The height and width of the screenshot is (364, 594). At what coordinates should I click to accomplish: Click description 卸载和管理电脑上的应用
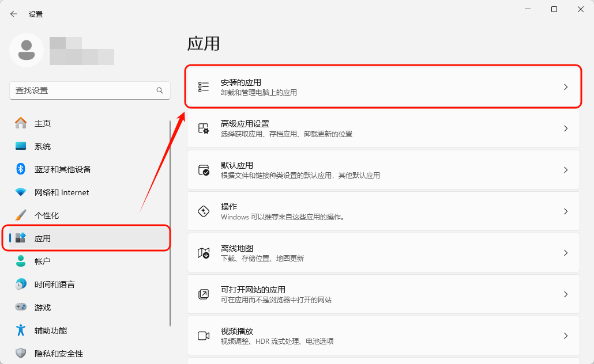pyautogui.click(x=259, y=92)
